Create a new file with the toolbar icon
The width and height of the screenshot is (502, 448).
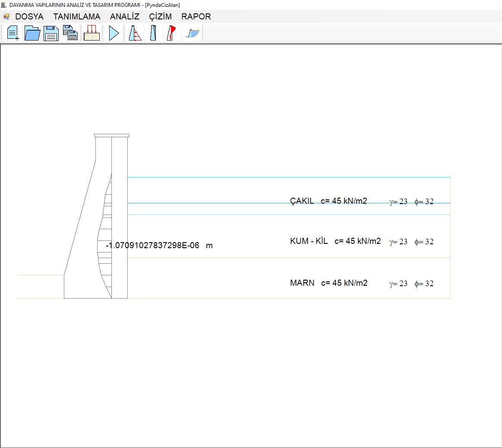(x=13, y=33)
